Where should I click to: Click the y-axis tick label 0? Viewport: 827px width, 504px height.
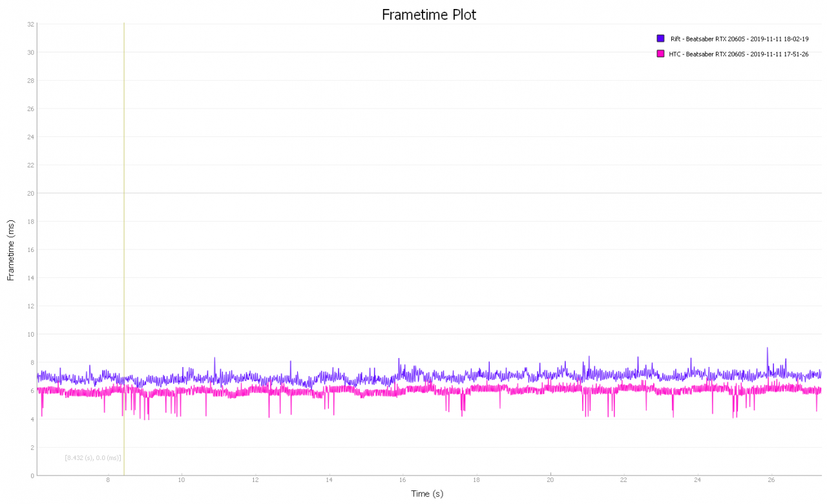pyautogui.click(x=32, y=476)
